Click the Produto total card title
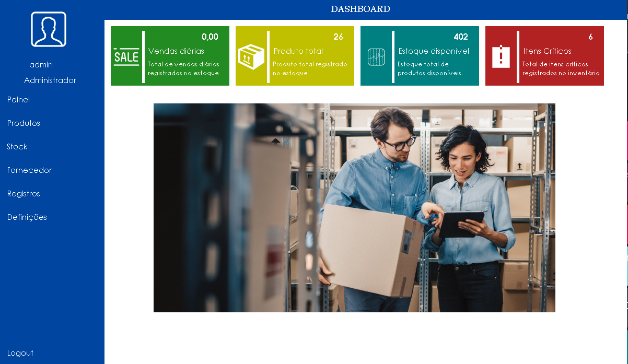This screenshot has height=364, width=628. (298, 51)
